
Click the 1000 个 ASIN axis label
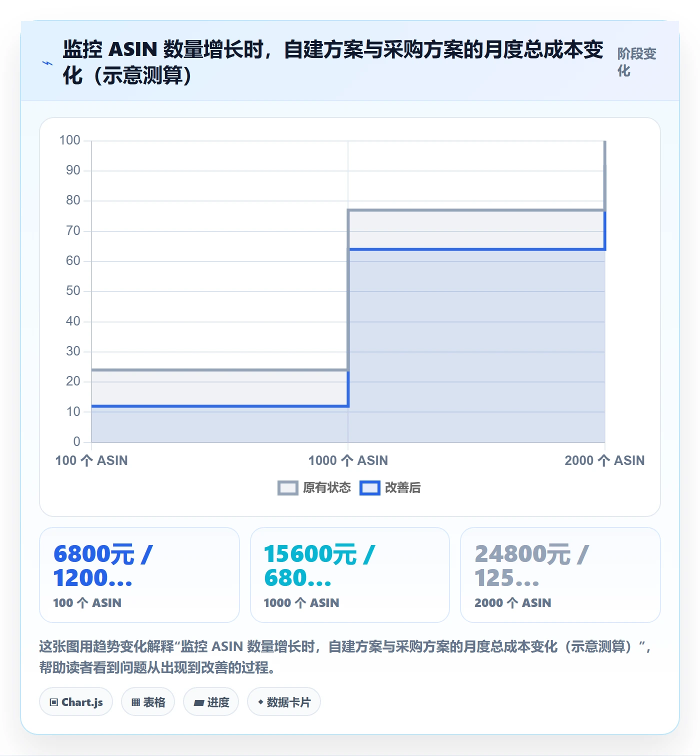coord(348,460)
